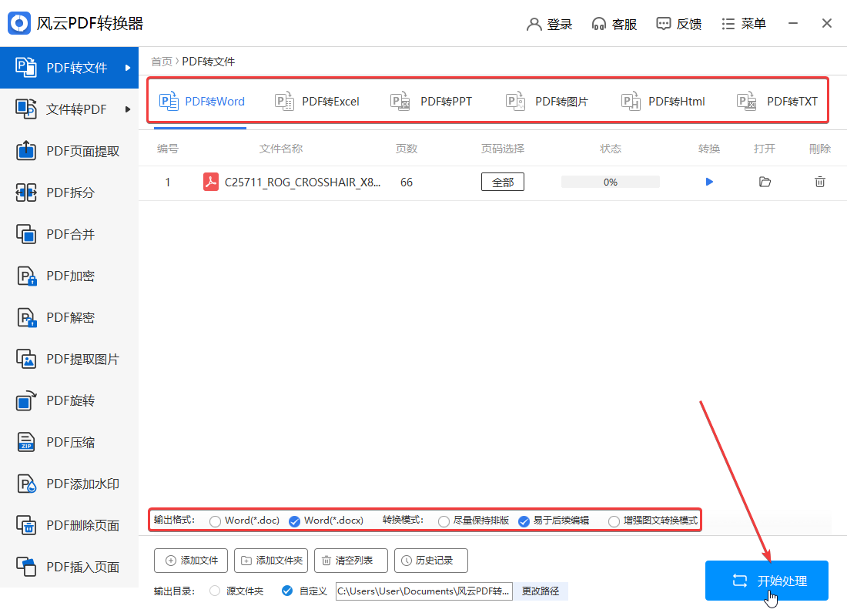Select Word(*.docx) output format
Image resolution: width=847 pixels, height=616 pixels.
pyautogui.click(x=294, y=521)
